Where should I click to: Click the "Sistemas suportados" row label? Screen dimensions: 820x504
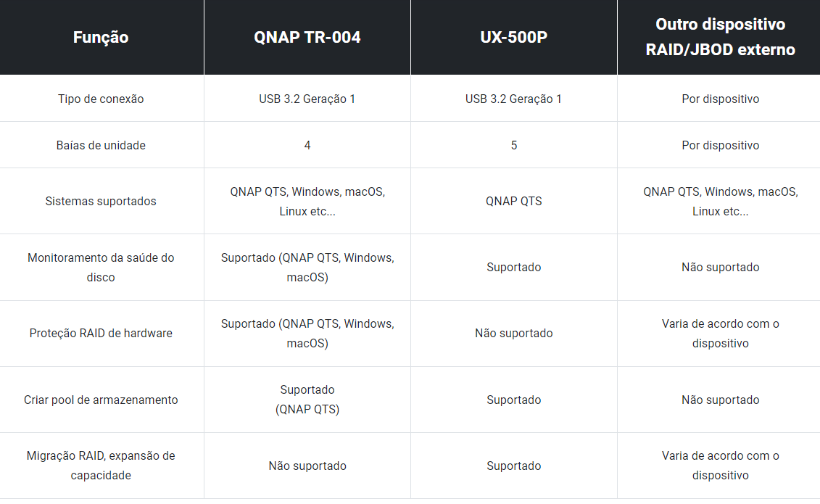point(101,201)
